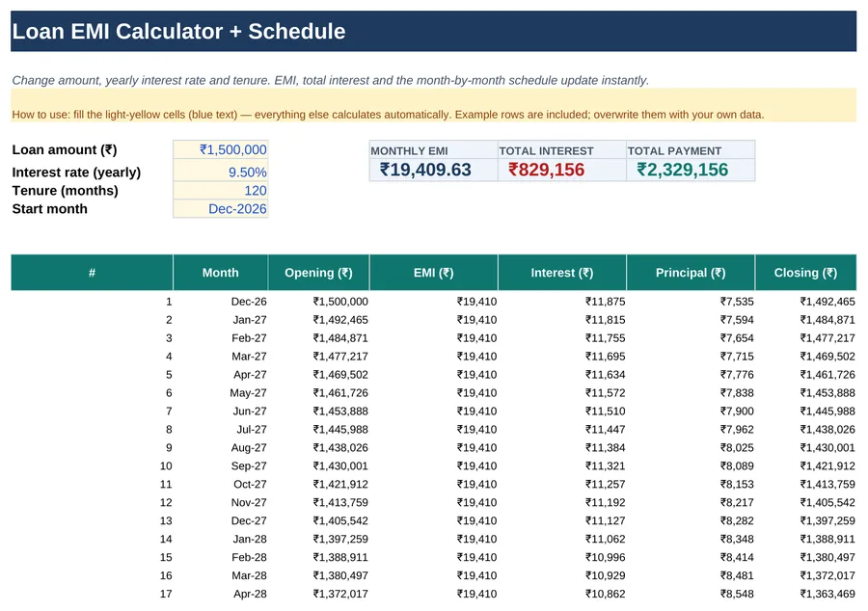868x611 pixels.
Task: Select the Tenure value 120
Action: [220, 191]
